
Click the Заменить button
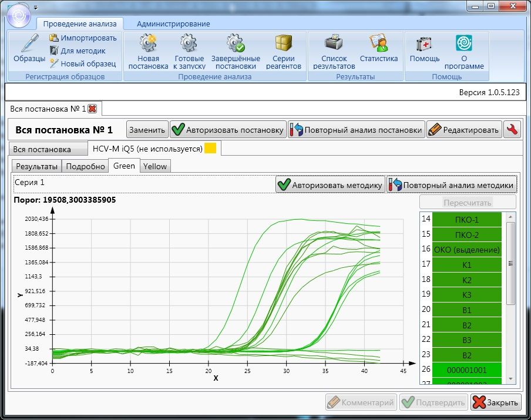147,130
